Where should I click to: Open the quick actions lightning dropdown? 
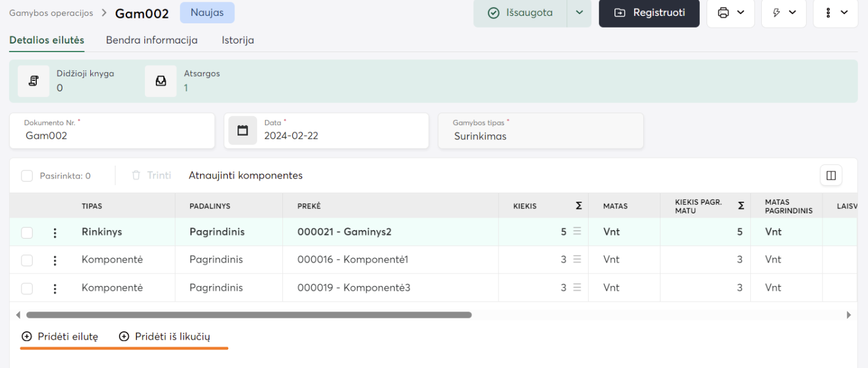(784, 13)
